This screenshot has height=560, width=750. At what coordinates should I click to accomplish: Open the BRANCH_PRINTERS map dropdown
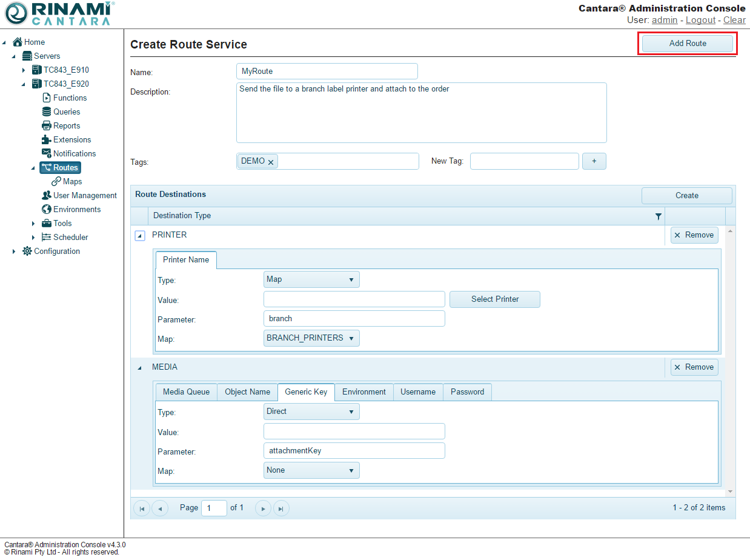point(311,338)
